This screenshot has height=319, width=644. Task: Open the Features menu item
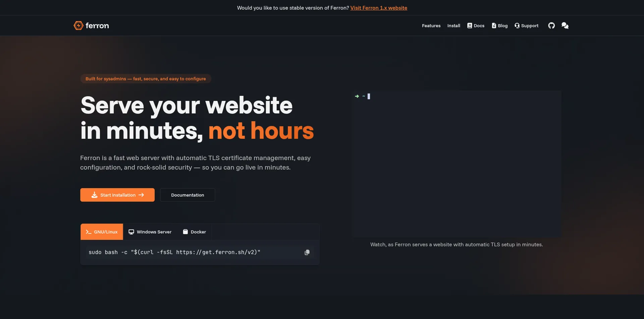431,26
